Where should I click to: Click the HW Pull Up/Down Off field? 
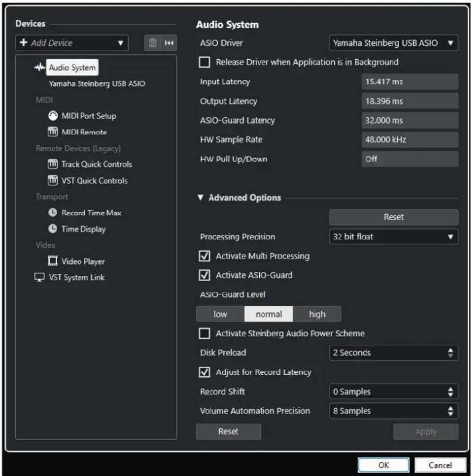(410, 159)
